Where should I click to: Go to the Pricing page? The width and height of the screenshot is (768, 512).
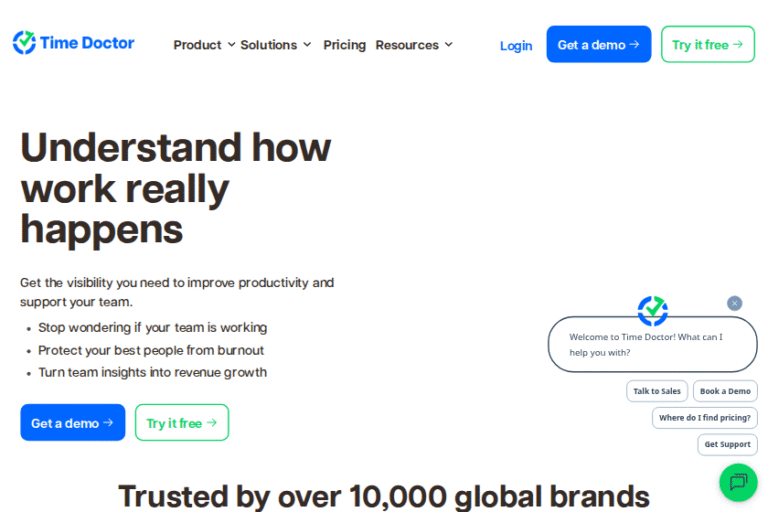coord(344,45)
